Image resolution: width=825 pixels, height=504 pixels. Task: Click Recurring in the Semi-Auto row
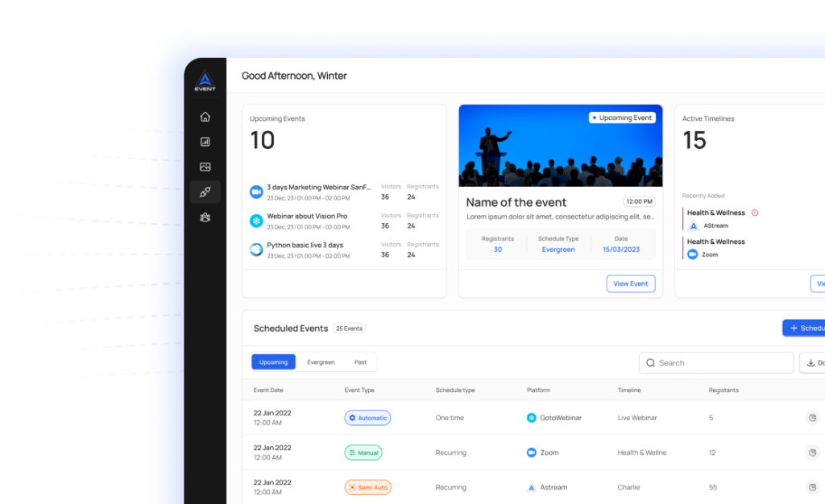(451, 487)
